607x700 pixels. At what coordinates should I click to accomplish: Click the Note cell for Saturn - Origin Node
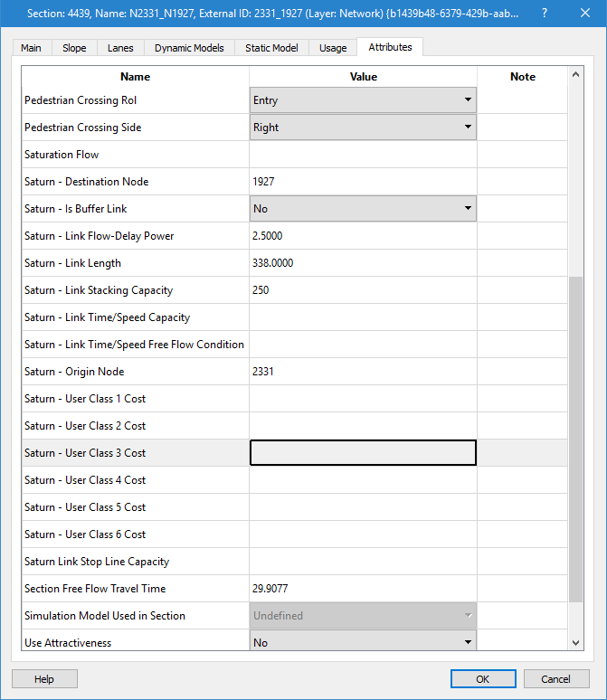click(523, 372)
